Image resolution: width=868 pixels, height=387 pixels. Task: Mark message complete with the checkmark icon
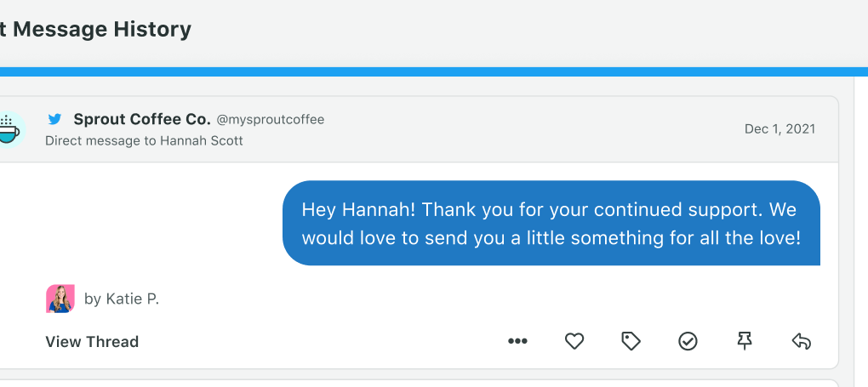[x=688, y=341]
